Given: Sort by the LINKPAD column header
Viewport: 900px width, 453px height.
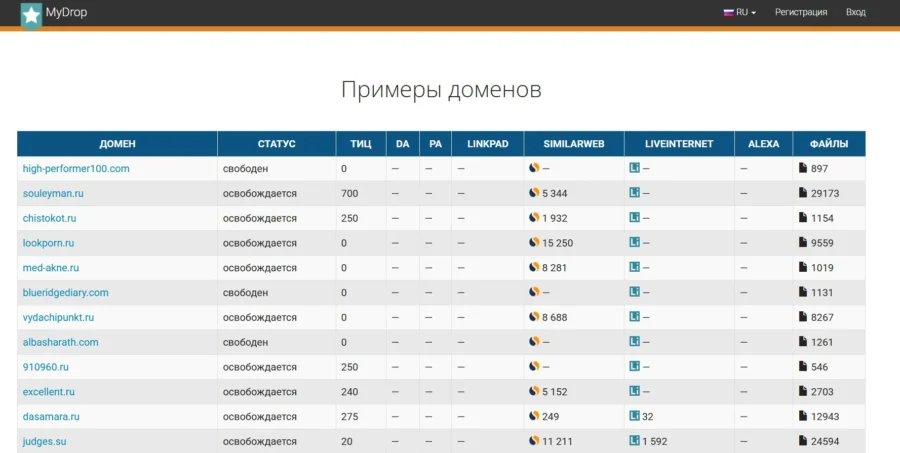Looking at the screenshot, I should pos(488,144).
